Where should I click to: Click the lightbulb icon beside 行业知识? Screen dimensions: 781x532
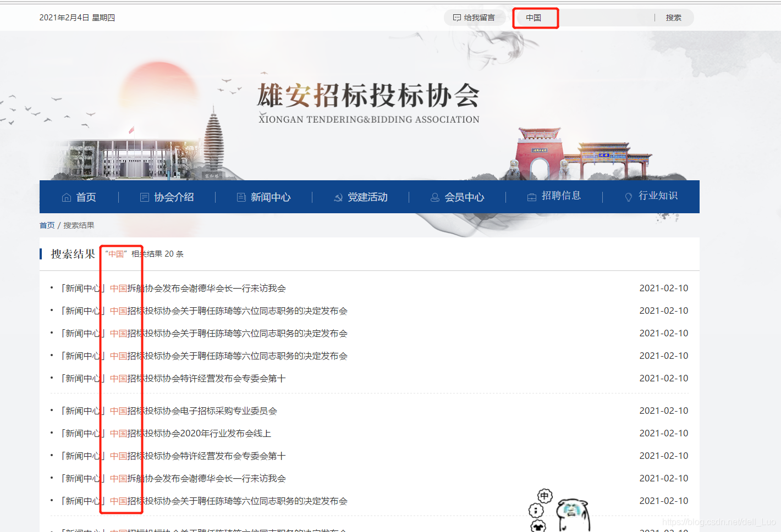point(629,197)
